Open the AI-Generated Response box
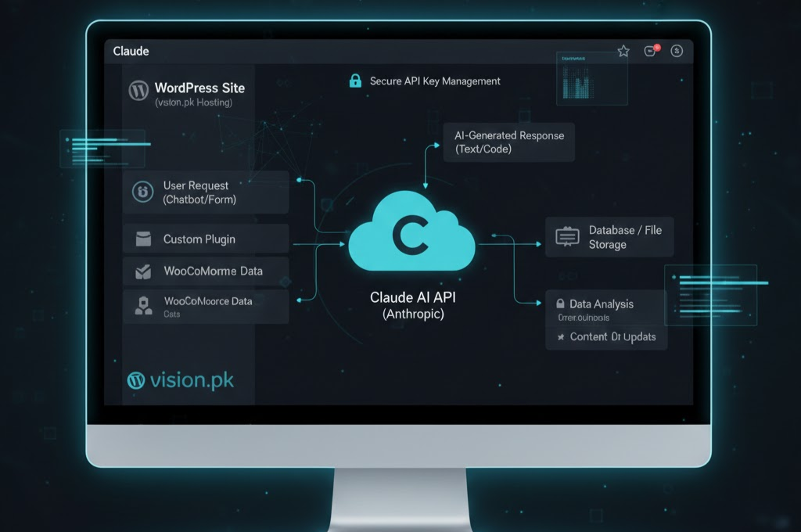This screenshot has height=532, width=801. coord(508,142)
